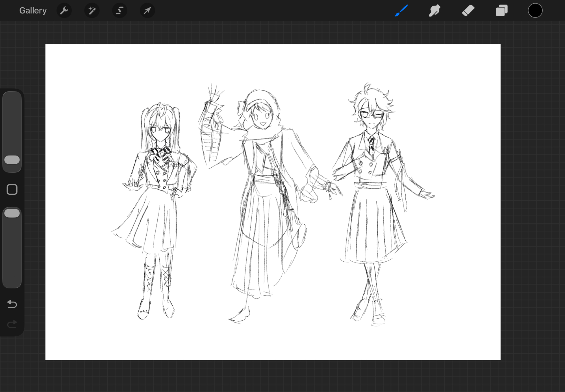This screenshot has width=565, height=392.
Task: Open the Layers panel
Action: click(x=501, y=11)
